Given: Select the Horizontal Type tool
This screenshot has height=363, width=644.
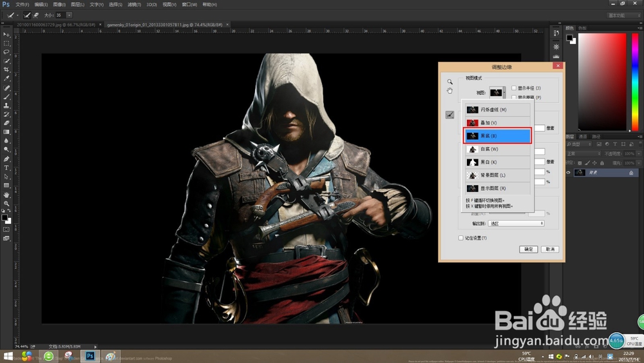Looking at the screenshot, I should 6,168.
